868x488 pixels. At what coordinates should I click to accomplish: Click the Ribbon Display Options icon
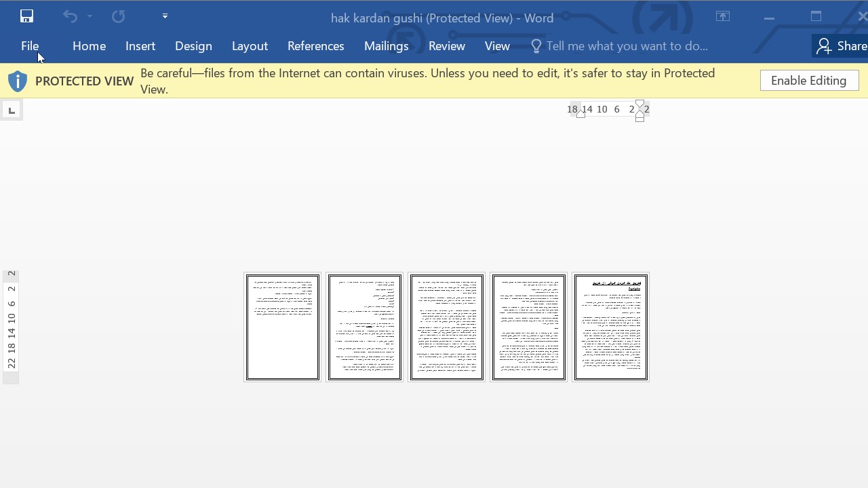pyautogui.click(x=723, y=17)
